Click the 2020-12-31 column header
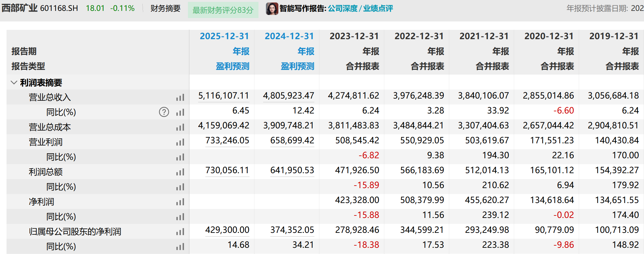 pyautogui.click(x=549, y=36)
